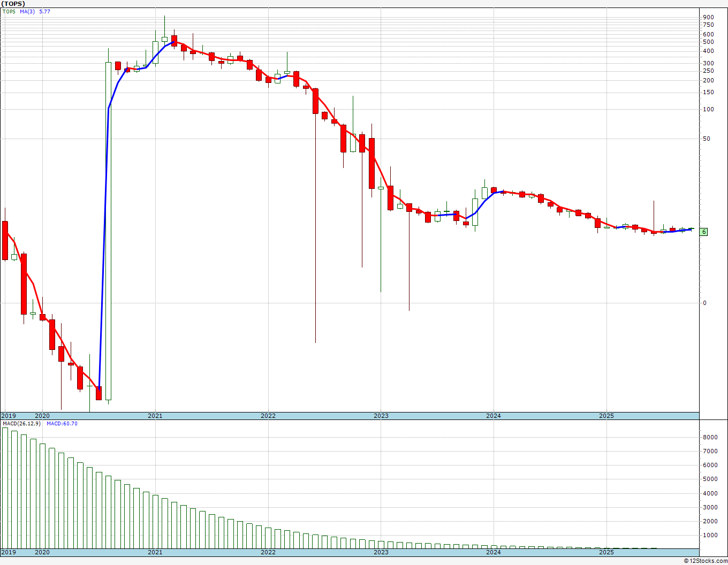Select the 150 price axis label
The image size is (728, 565).
(708, 92)
